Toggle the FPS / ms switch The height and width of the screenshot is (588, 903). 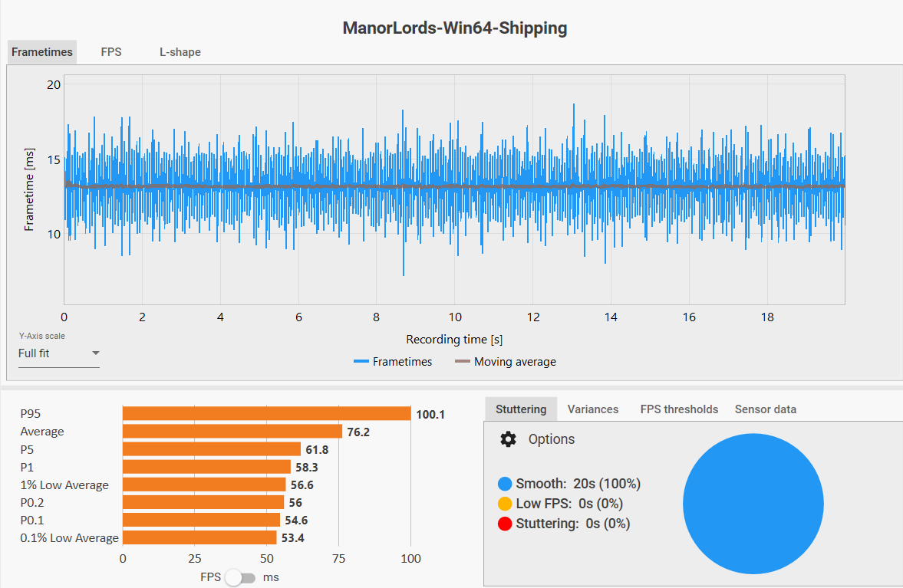click(241, 577)
